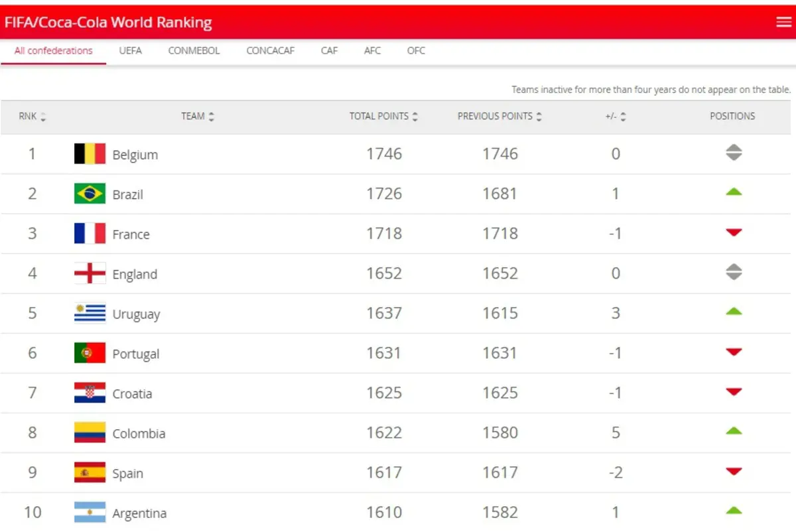Viewport: 796px width, 532px height.
Task: Click the Brazil flag icon
Action: point(90,194)
